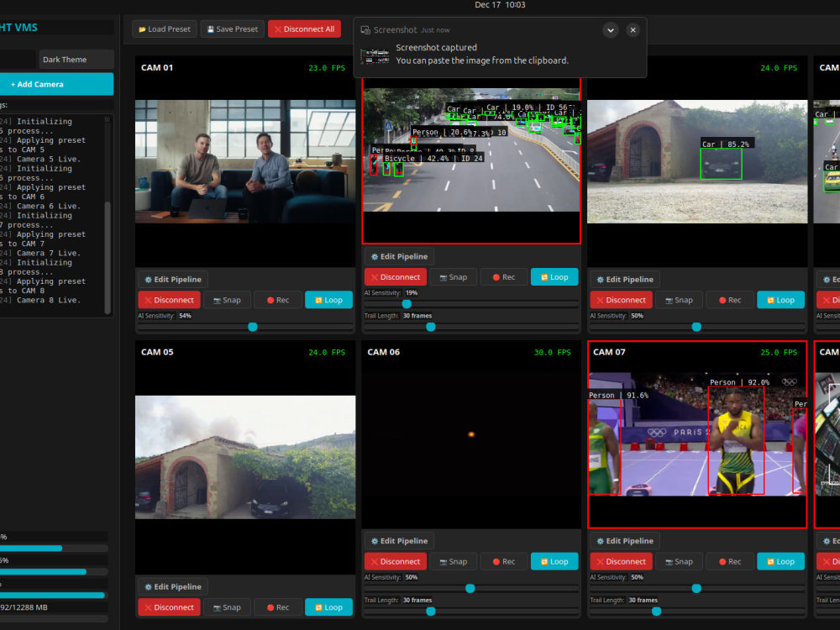
Task: Click the 25.0 FPS readout on CAM 07
Action: (779, 352)
